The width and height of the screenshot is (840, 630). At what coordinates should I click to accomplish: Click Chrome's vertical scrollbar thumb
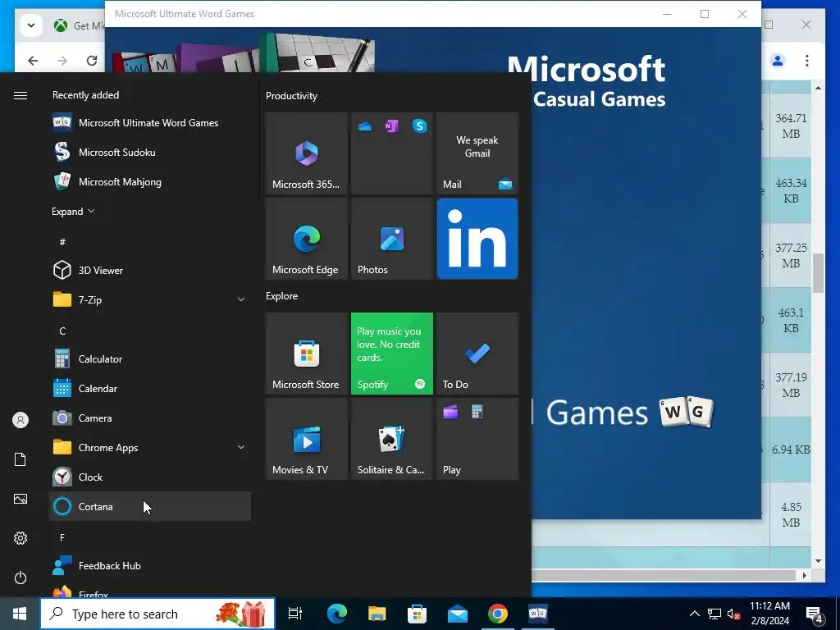pyautogui.click(x=818, y=273)
